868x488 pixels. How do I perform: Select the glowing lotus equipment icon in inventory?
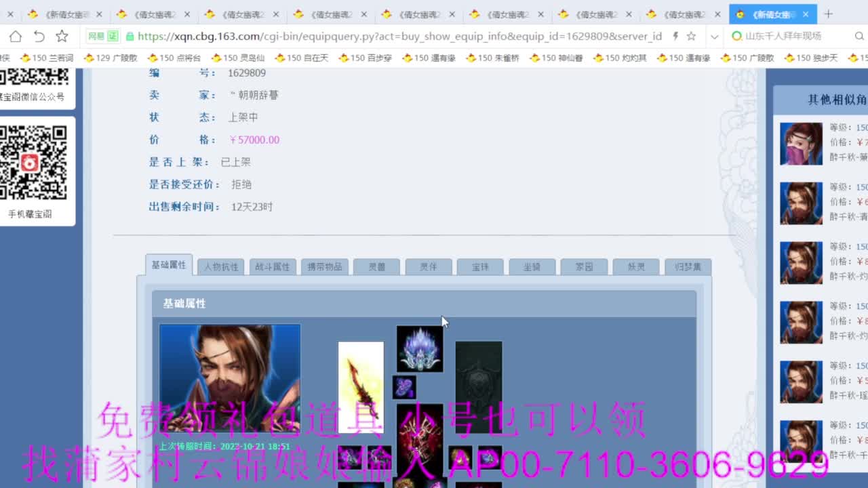coord(419,348)
